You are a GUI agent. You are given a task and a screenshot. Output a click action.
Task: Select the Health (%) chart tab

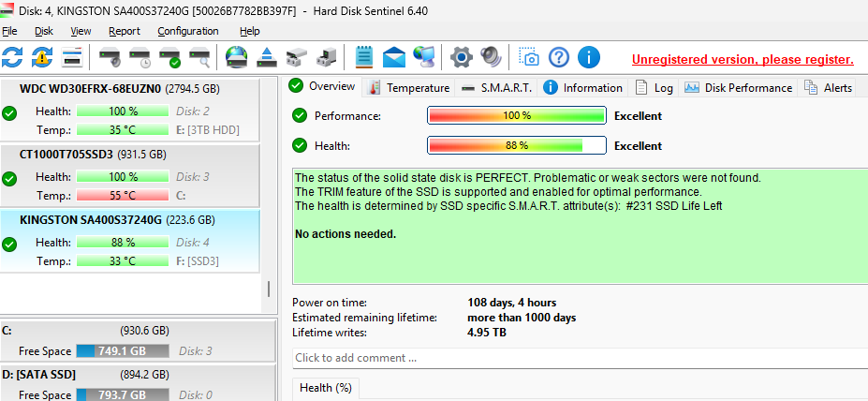tap(326, 388)
